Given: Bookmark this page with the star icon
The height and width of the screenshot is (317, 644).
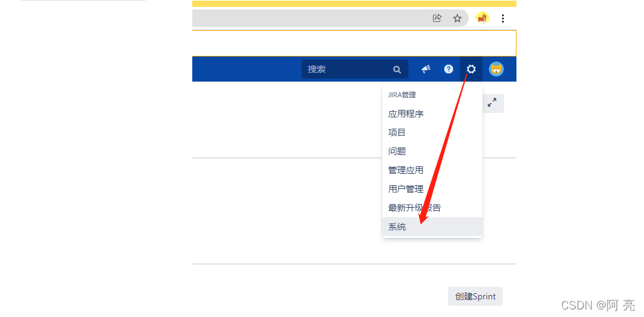Looking at the screenshot, I should [x=457, y=18].
